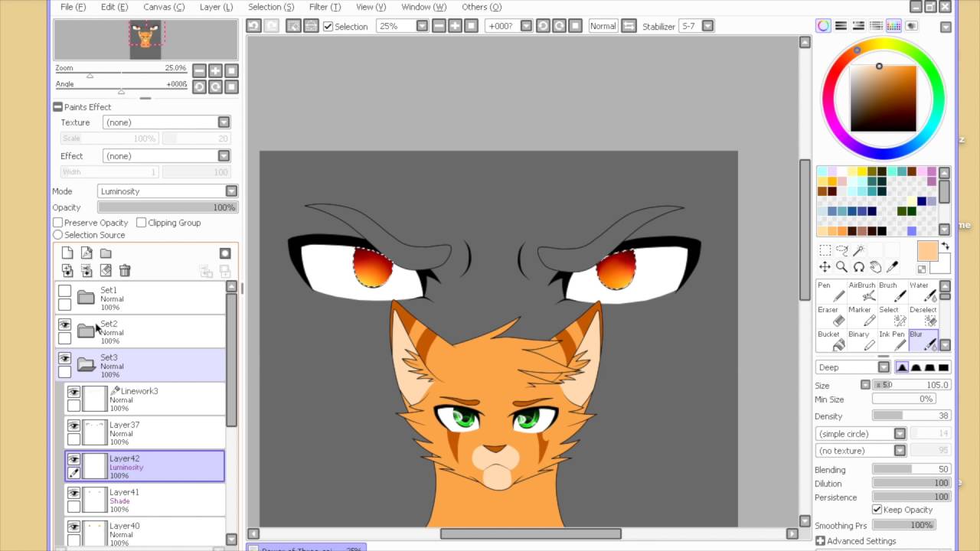Viewport: 980px width, 551px height.
Task: Select the Water brush tool
Action: click(x=923, y=292)
